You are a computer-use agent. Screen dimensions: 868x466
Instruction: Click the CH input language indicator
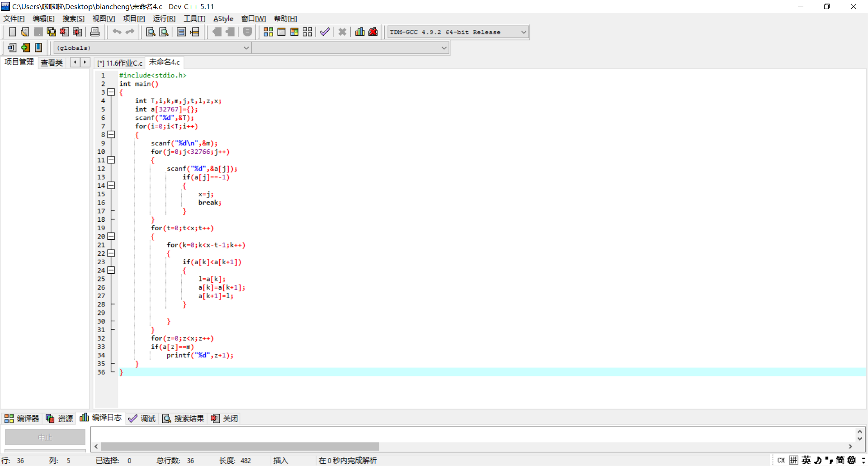point(781,460)
